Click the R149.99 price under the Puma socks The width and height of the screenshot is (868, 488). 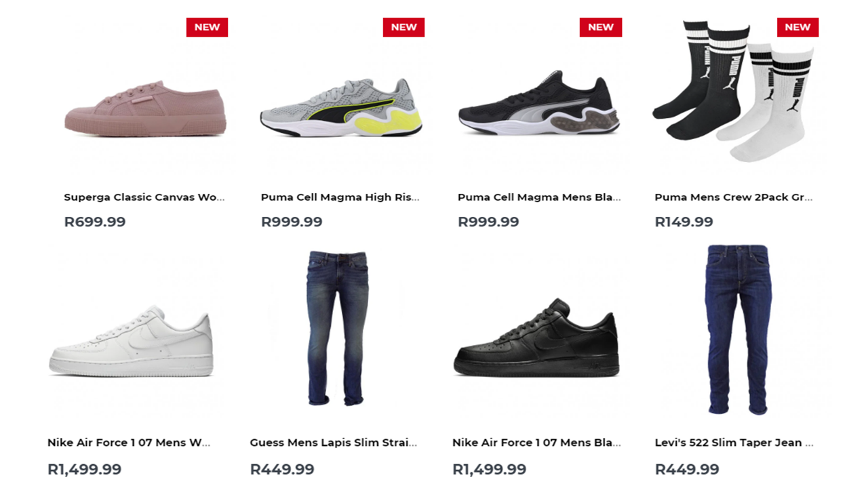(x=684, y=222)
